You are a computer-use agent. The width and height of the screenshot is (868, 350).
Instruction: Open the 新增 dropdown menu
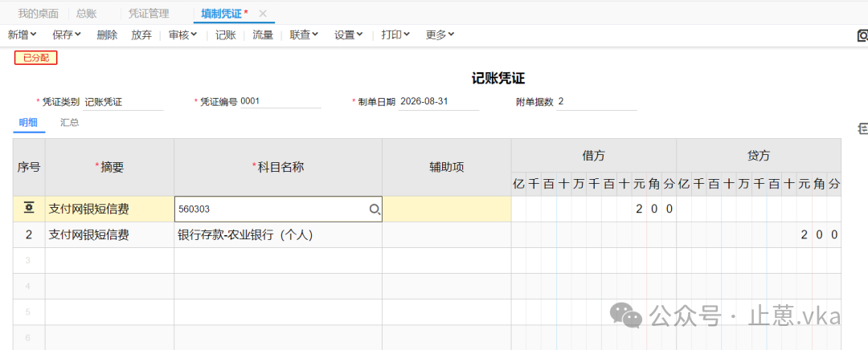[x=23, y=35]
